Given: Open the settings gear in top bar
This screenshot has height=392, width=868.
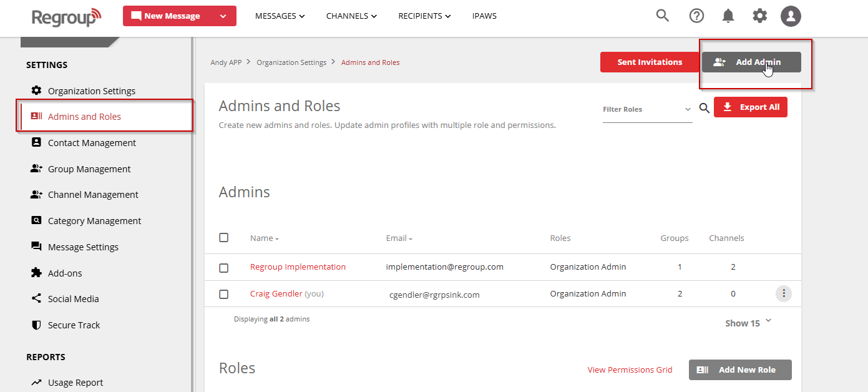Looking at the screenshot, I should pyautogui.click(x=760, y=16).
